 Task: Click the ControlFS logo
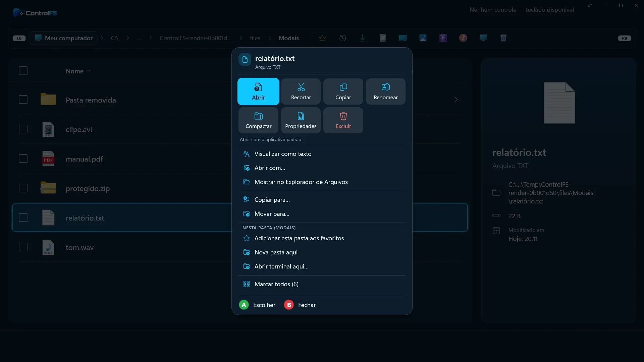coord(35,13)
